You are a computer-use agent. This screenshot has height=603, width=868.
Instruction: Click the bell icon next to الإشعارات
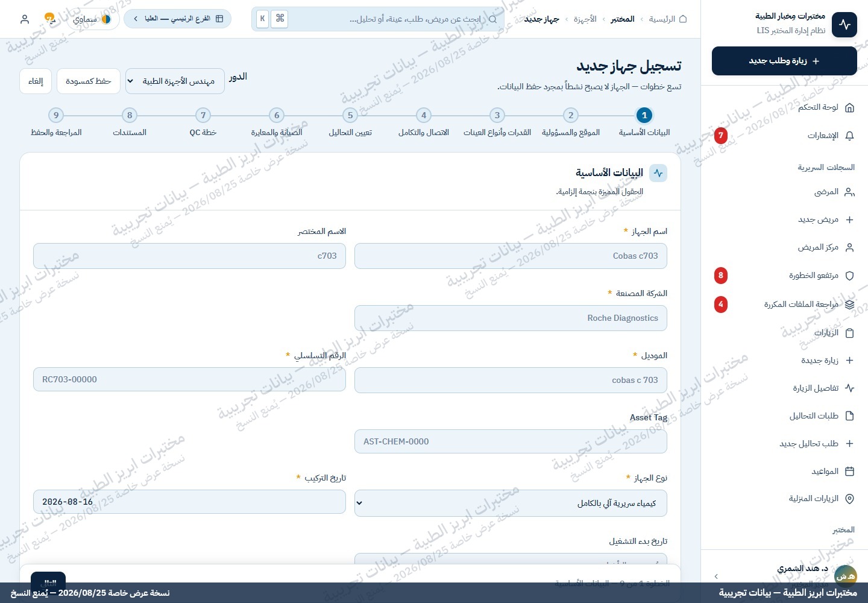(x=850, y=136)
